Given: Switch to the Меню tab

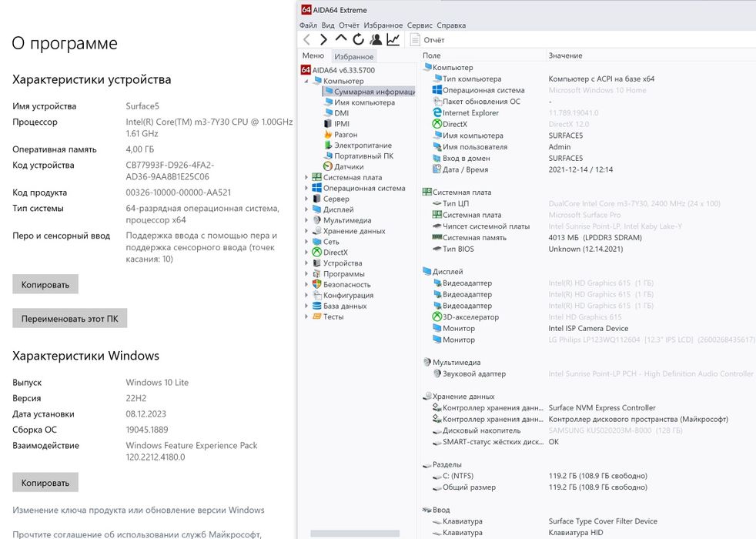Looking at the screenshot, I should point(313,55).
